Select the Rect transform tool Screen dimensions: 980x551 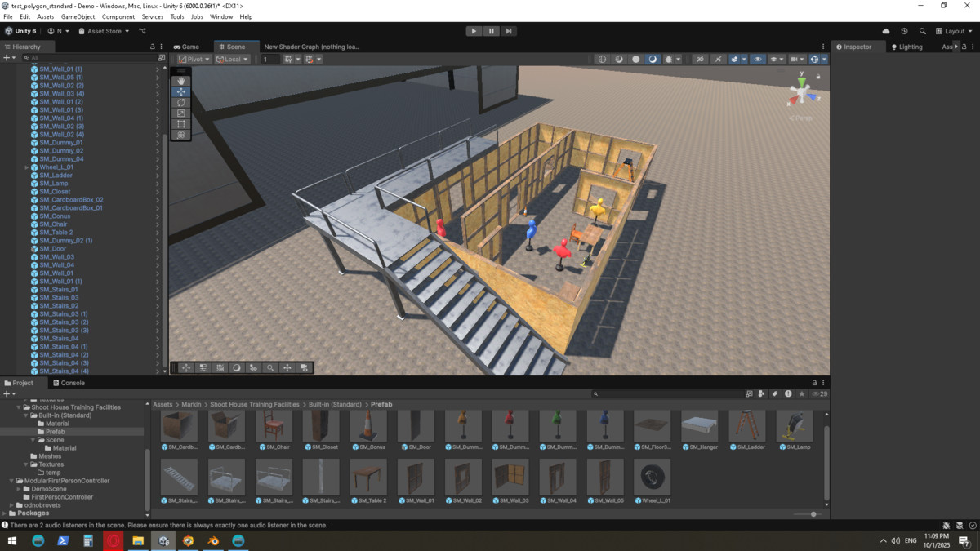tap(181, 124)
